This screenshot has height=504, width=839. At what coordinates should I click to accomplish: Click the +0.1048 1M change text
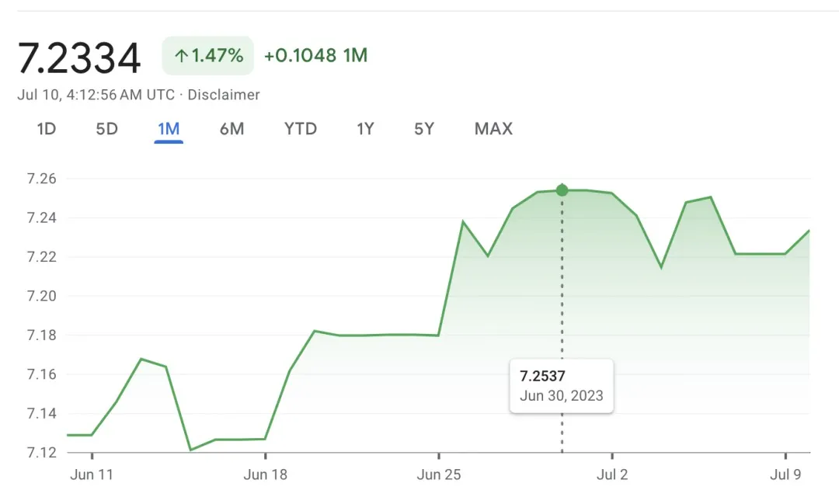(x=315, y=56)
